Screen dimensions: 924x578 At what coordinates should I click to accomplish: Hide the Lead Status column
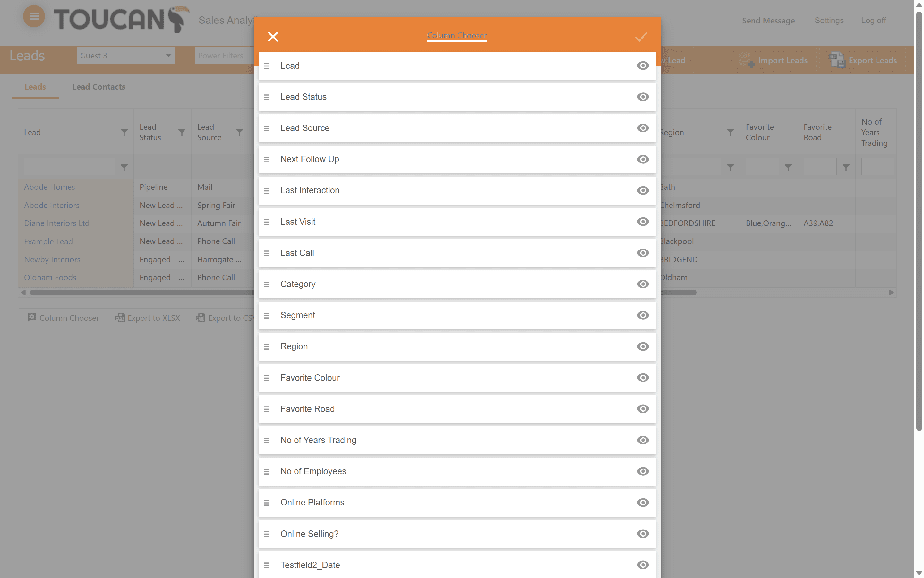[643, 97]
